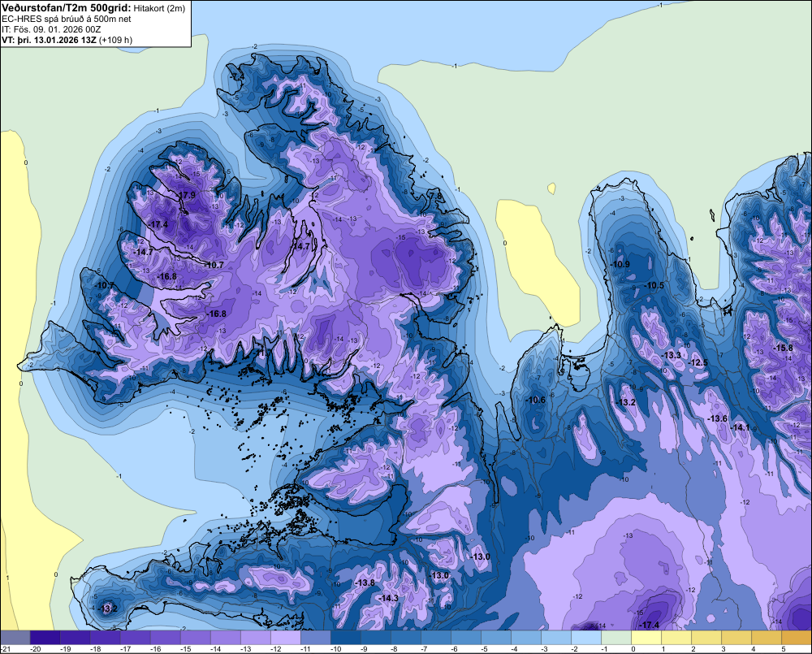Image resolution: width=812 pixels, height=654 pixels.
Task: Pick the legend swatch labeled -15
Action: pos(196,637)
